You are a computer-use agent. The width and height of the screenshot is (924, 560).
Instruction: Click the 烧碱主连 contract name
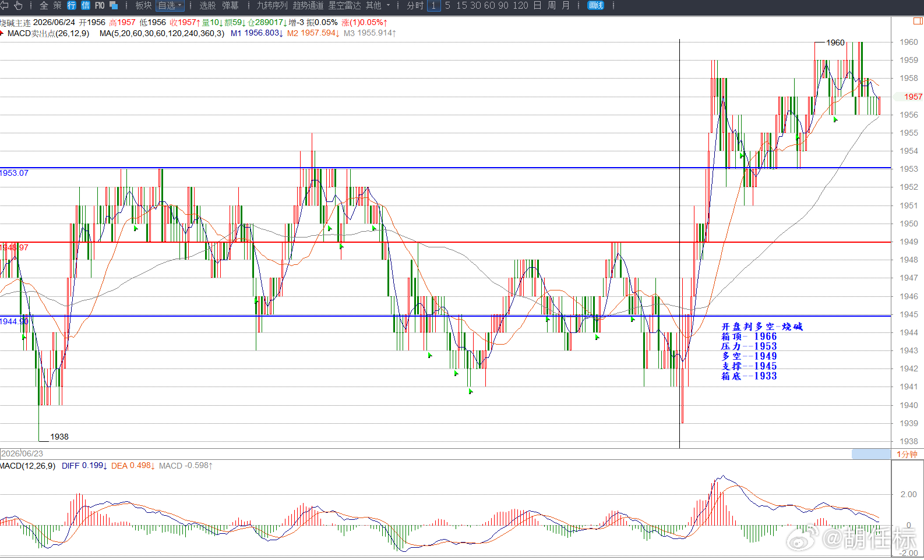pos(15,23)
